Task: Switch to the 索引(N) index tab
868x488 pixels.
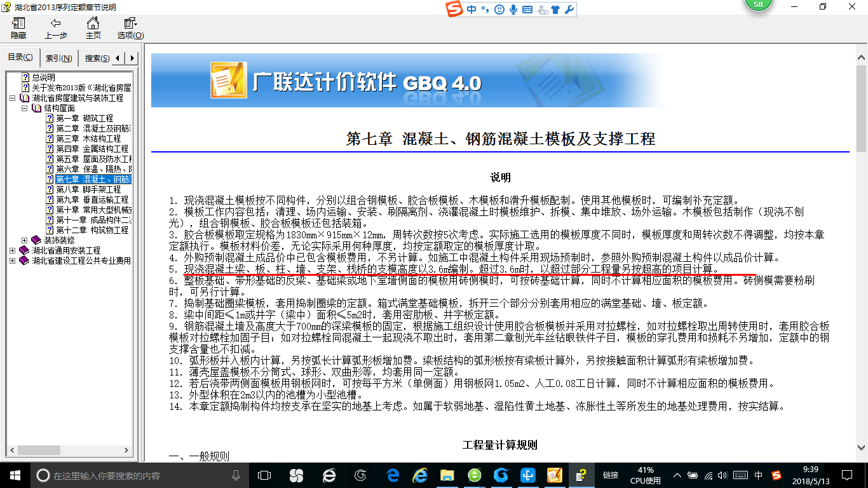Action: 58,58
